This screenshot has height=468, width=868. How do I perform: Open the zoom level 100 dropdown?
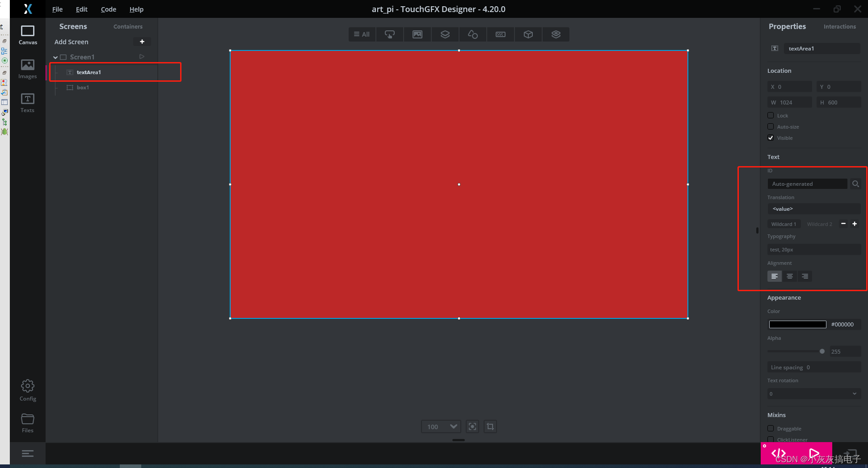coord(441,426)
